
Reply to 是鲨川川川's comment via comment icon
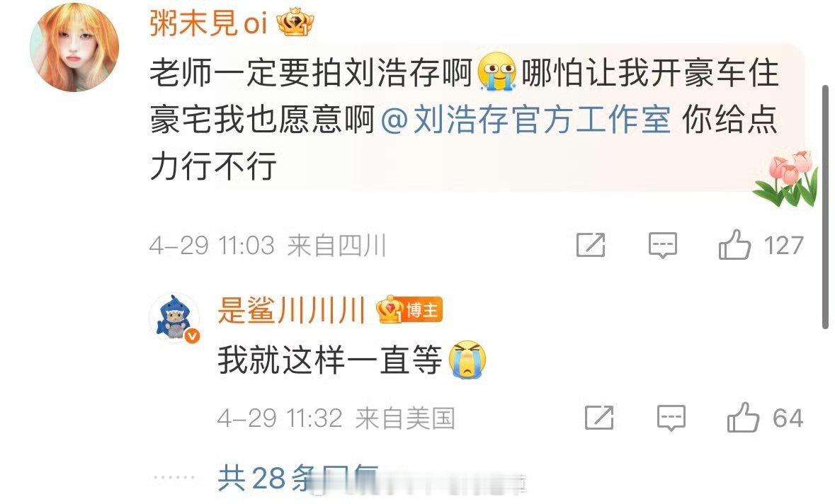pos(671,418)
